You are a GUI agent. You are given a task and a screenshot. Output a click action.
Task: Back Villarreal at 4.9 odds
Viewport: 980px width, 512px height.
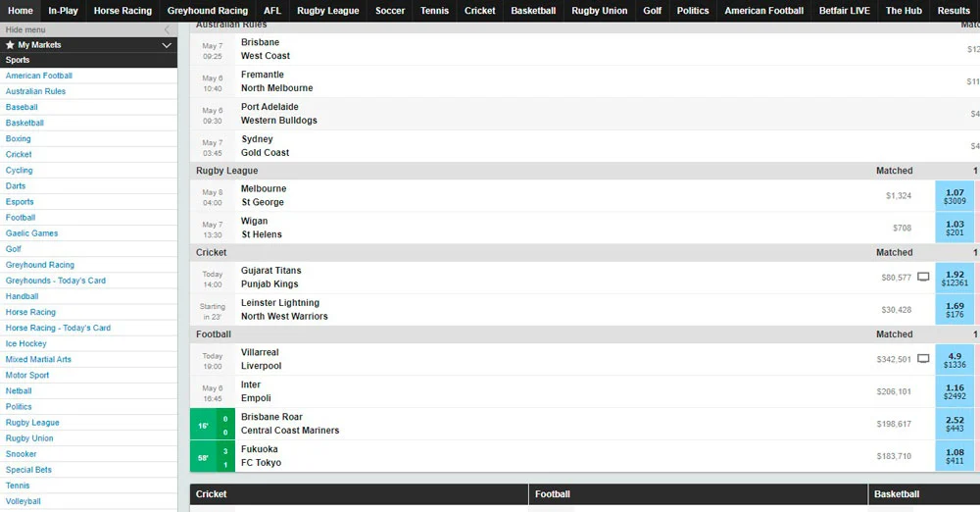coord(955,359)
